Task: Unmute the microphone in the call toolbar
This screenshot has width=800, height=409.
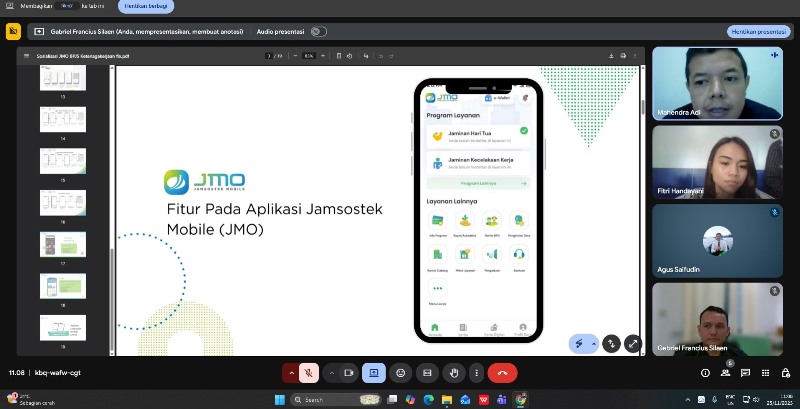Action: [309, 372]
